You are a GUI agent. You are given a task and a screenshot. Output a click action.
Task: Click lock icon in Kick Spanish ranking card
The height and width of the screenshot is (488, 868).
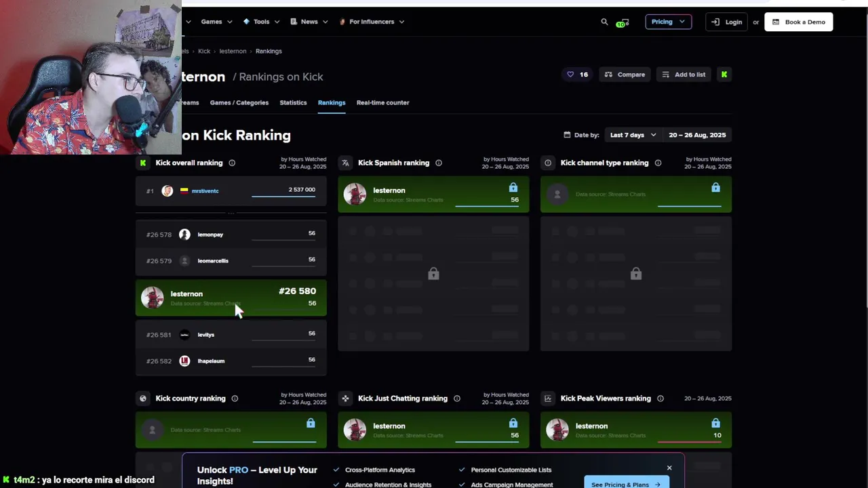pyautogui.click(x=513, y=187)
